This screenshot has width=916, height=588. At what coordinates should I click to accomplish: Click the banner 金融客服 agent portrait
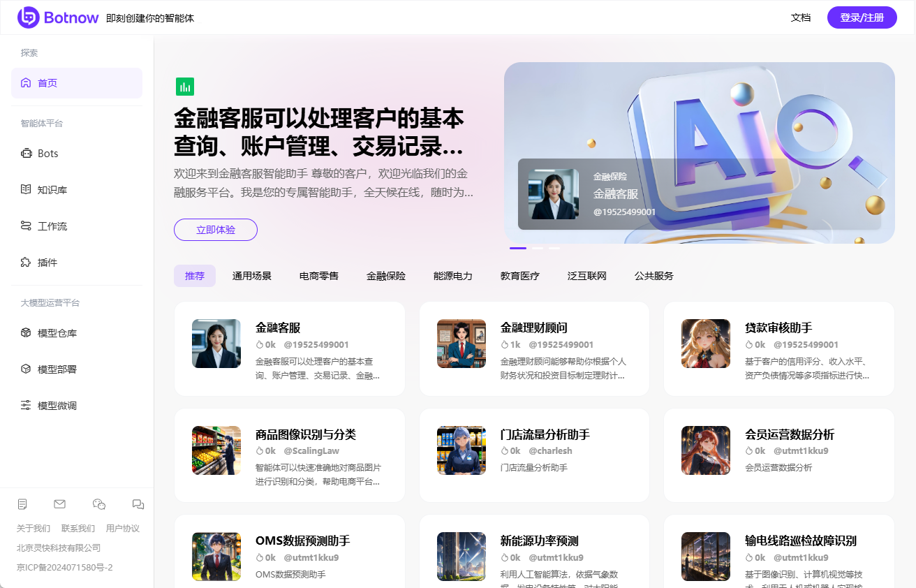[x=554, y=194]
